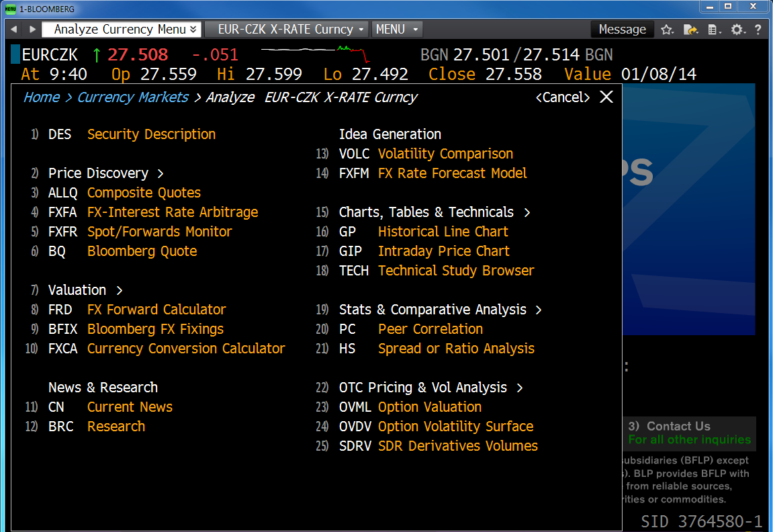Click the price change -.051
The height and width of the screenshot is (532, 773).
[x=216, y=54]
